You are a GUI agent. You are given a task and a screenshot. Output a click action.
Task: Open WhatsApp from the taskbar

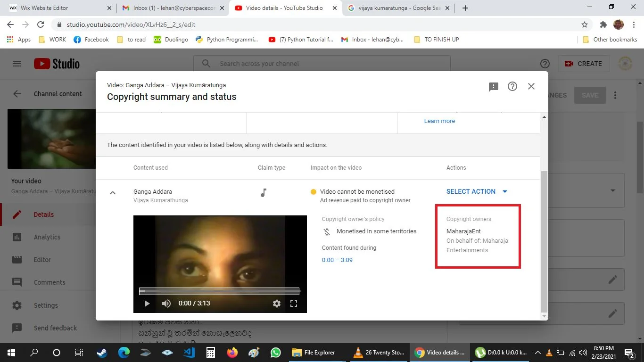tap(276, 352)
